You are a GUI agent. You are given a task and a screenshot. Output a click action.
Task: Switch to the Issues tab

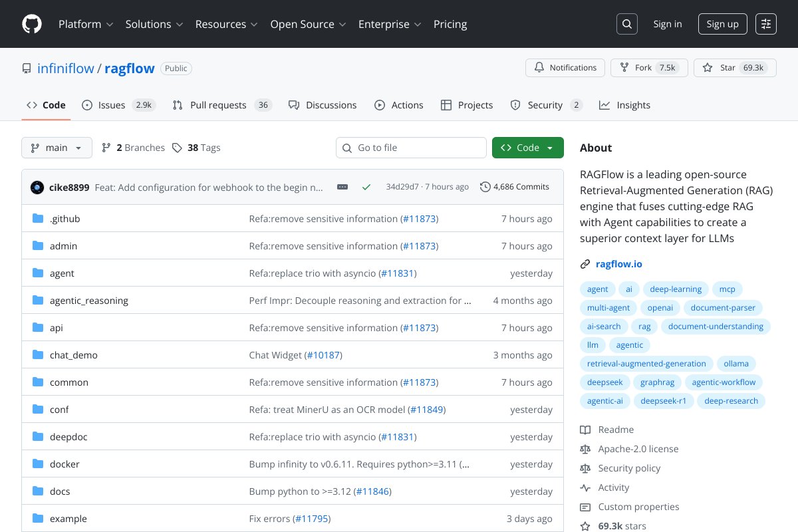pyautogui.click(x=119, y=105)
